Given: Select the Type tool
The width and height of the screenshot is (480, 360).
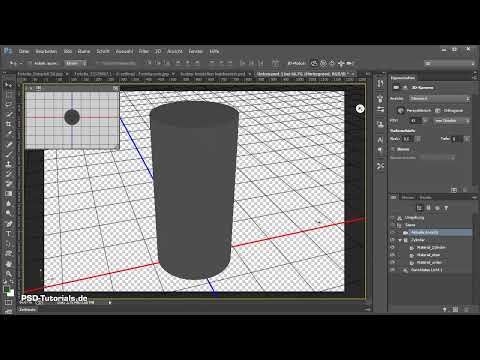Looking at the screenshot, I should coord(8,234).
